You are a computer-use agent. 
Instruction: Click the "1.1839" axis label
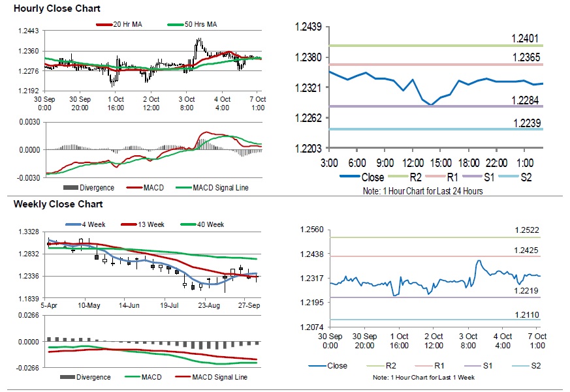pyautogui.click(x=28, y=299)
